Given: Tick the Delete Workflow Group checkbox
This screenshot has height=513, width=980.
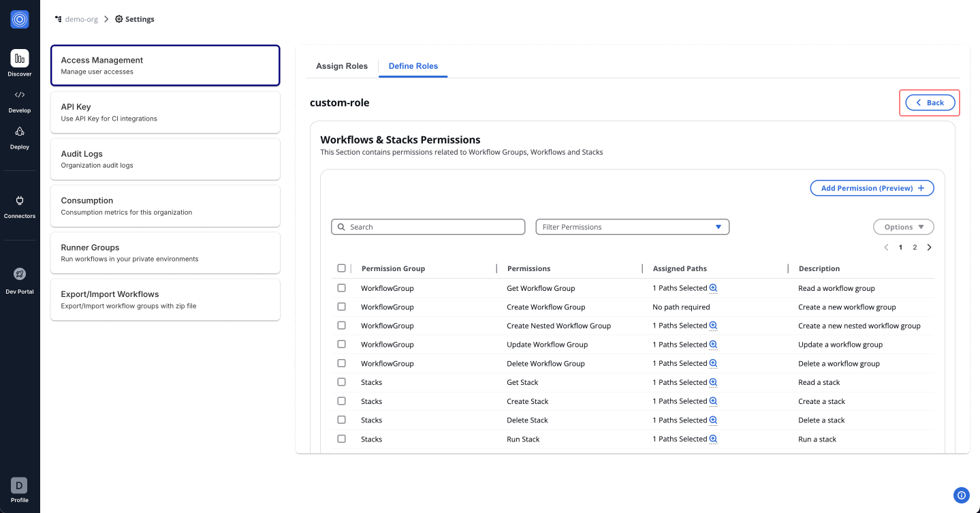Looking at the screenshot, I should pyautogui.click(x=342, y=363).
